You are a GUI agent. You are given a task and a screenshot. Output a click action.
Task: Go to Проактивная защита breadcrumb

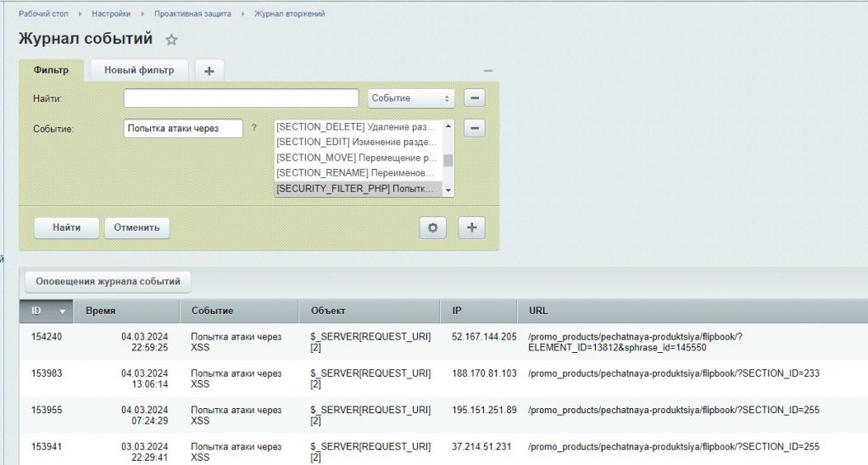point(192,14)
